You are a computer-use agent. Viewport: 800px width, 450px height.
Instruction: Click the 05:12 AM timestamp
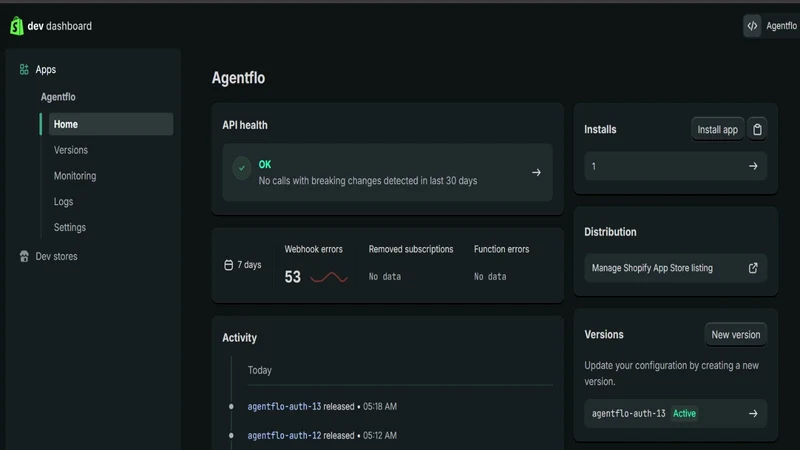click(380, 435)
